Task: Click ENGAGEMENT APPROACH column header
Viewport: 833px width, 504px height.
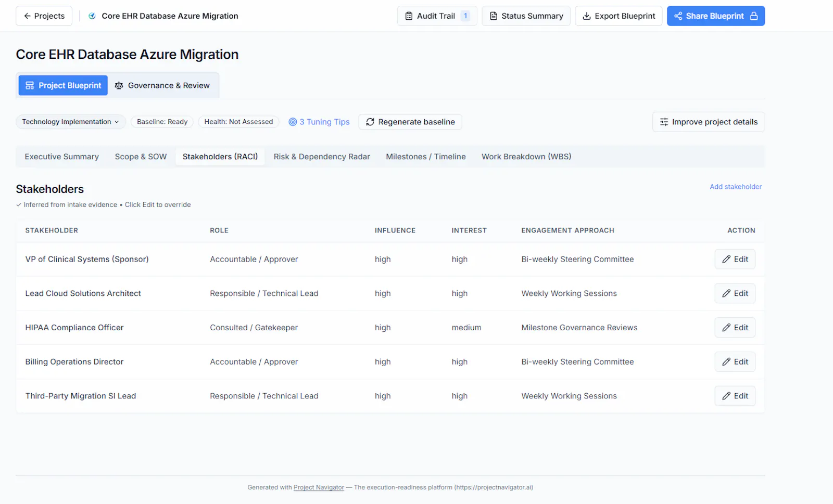Action: (568, 230)
